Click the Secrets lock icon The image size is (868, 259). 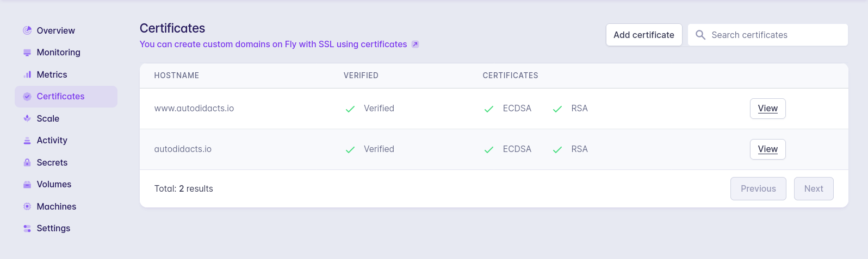tap(27, 162)
